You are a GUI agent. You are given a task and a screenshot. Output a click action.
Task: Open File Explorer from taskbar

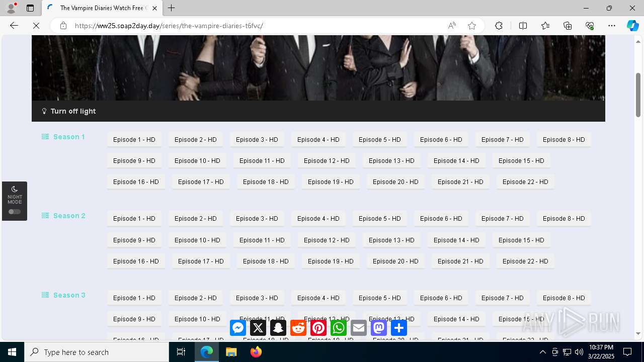(x=231, y=352)
